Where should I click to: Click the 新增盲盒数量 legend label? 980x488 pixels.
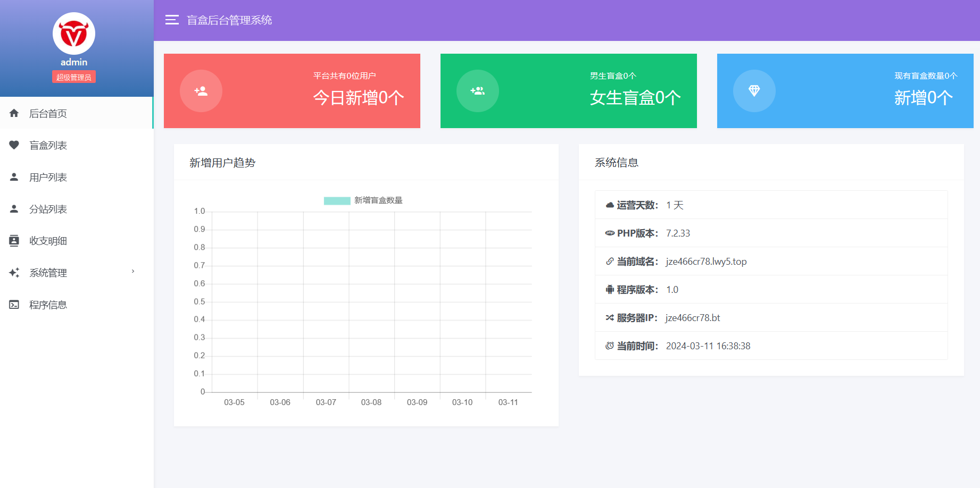(x=378, y=200)
